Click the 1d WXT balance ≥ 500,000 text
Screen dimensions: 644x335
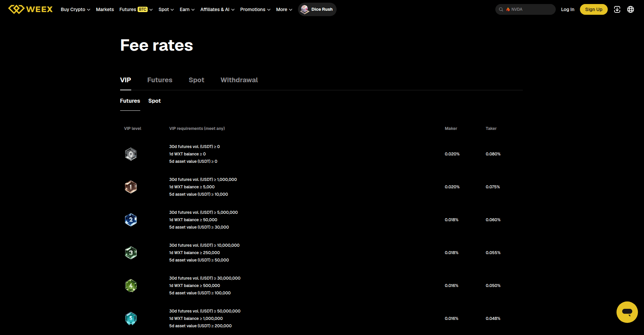click(x=195, y=286)
